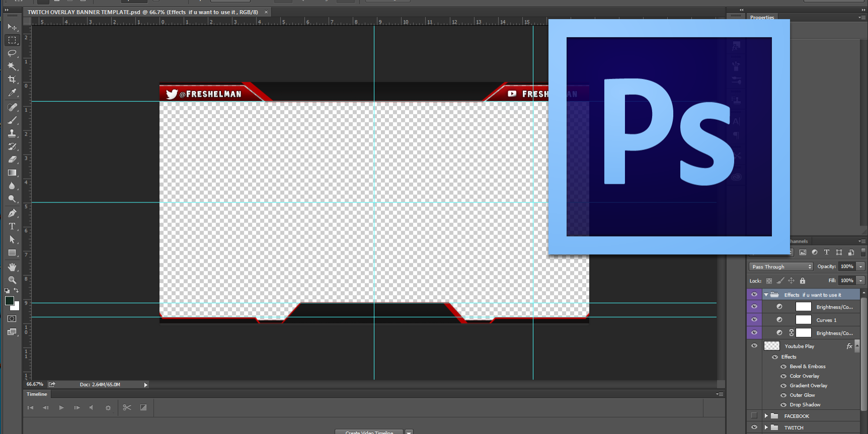Screen dimensions: 868x434
Task: Open the Timeline panel tab
Action: [x=37, y=394]
